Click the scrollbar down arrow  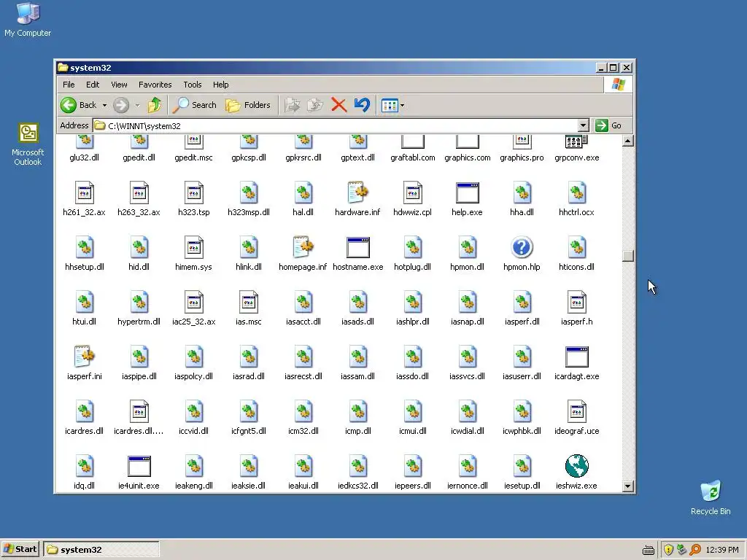pos(628,486)
